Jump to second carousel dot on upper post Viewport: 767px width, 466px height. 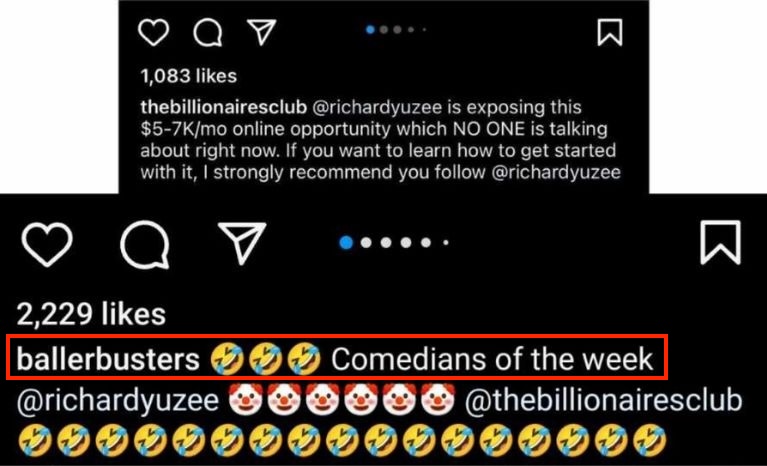[384, 30]
